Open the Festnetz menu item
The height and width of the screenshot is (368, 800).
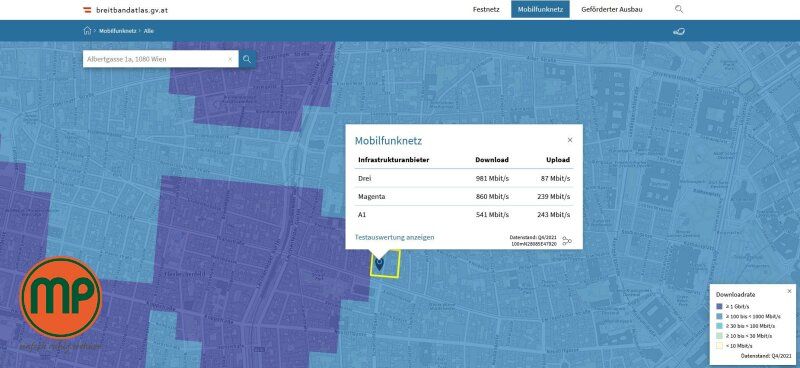point(486,9)
